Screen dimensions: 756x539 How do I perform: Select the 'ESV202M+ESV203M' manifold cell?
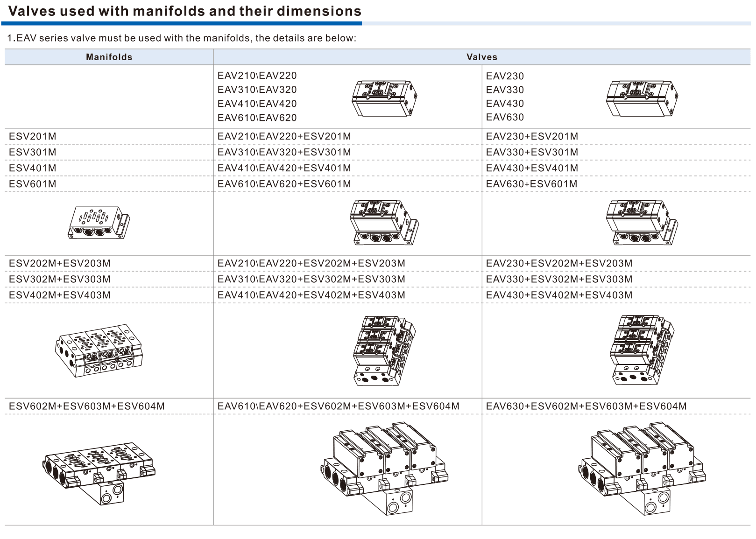[109, 263]
